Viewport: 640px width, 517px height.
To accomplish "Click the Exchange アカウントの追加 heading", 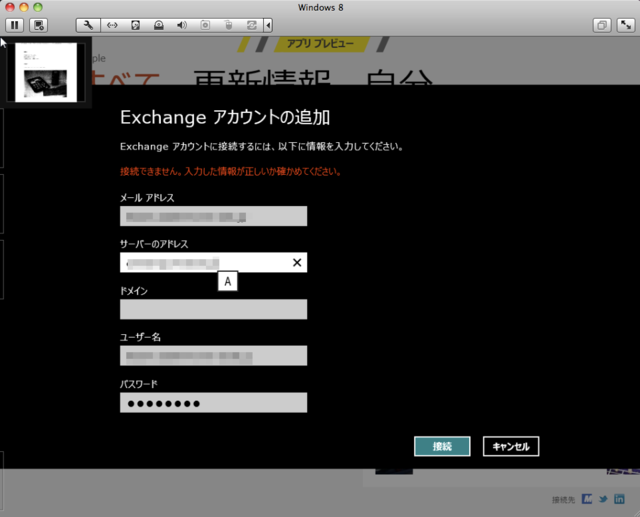I will click(x=225, y=118).
